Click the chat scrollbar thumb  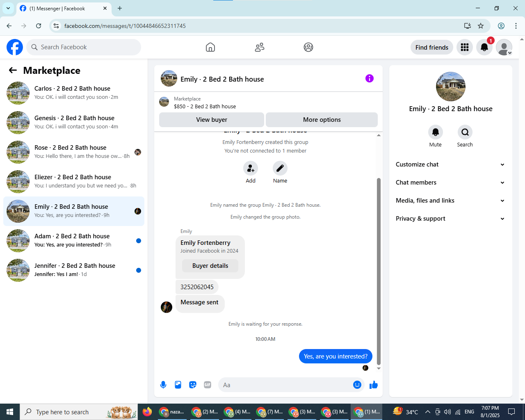coord(379,271)
